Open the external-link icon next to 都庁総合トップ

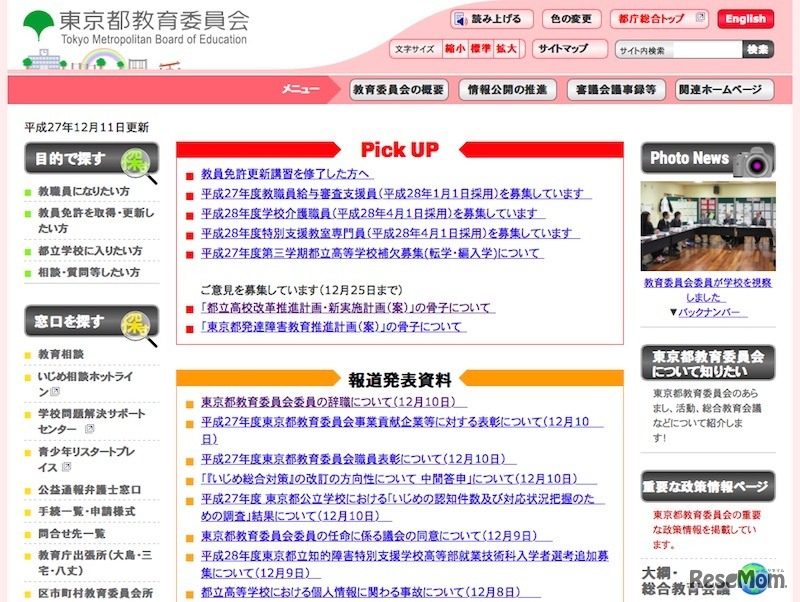[701, 17]
